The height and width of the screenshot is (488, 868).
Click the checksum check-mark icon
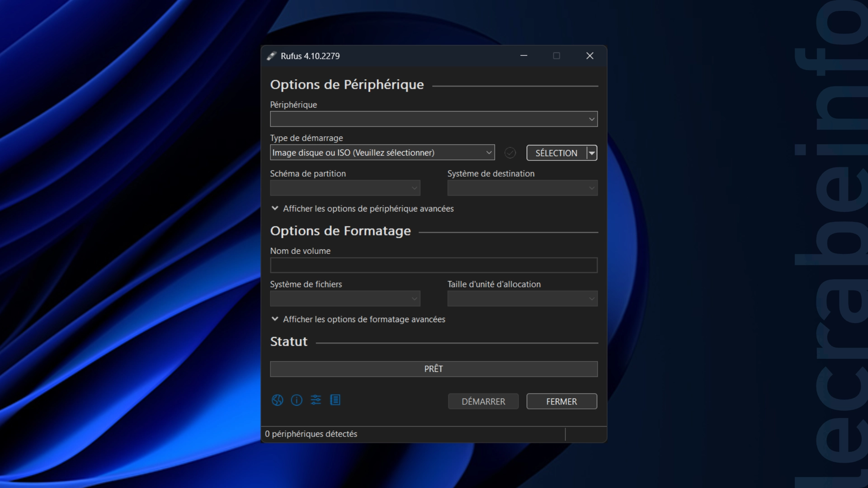[x=510, y=153]
